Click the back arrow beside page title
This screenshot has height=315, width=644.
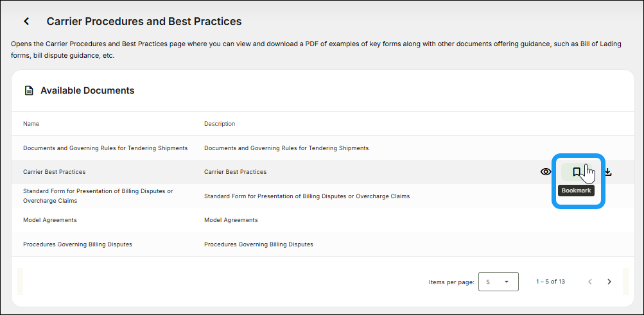click(26, 21)
